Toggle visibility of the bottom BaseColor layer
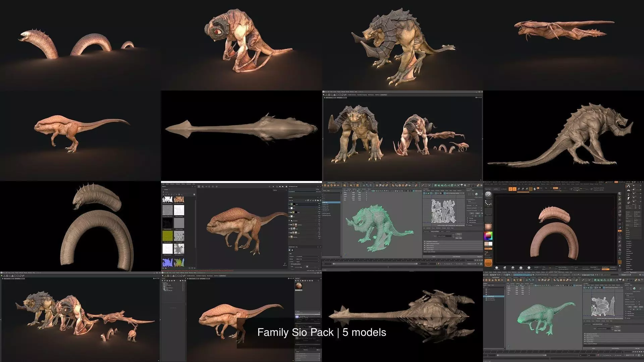 coord(289,237)
